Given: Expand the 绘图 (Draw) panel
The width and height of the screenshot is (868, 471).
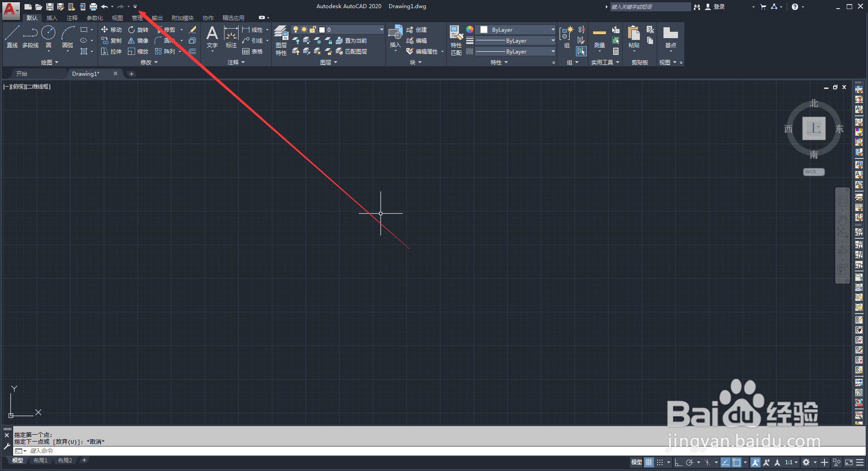Looking at the screenshot, I should pos(49,62).
